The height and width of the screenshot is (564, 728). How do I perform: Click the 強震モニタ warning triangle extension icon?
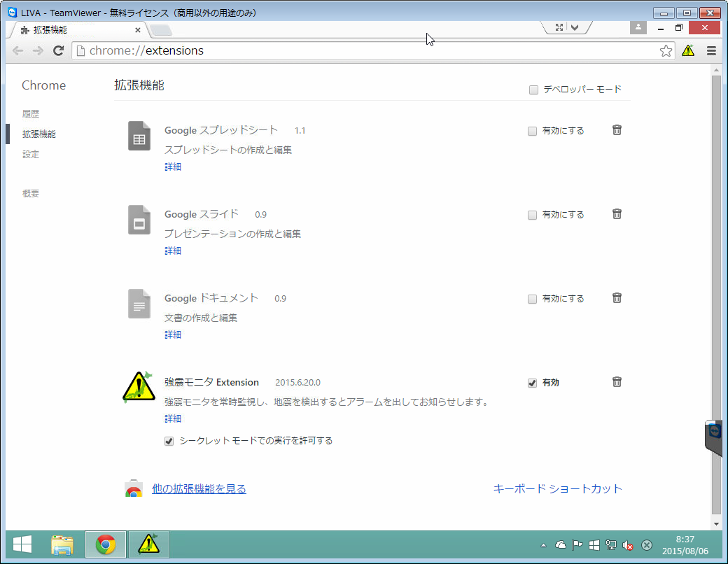click(139, 387)
